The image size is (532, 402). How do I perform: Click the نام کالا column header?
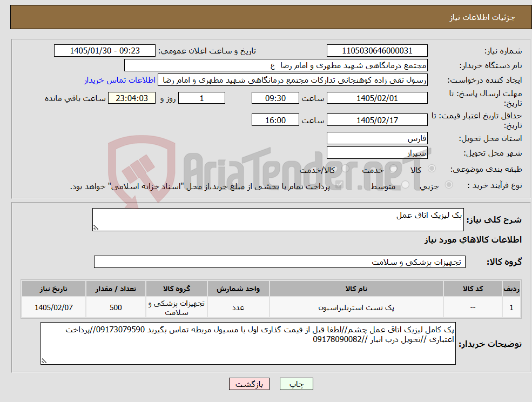click(x=356, y=289)
